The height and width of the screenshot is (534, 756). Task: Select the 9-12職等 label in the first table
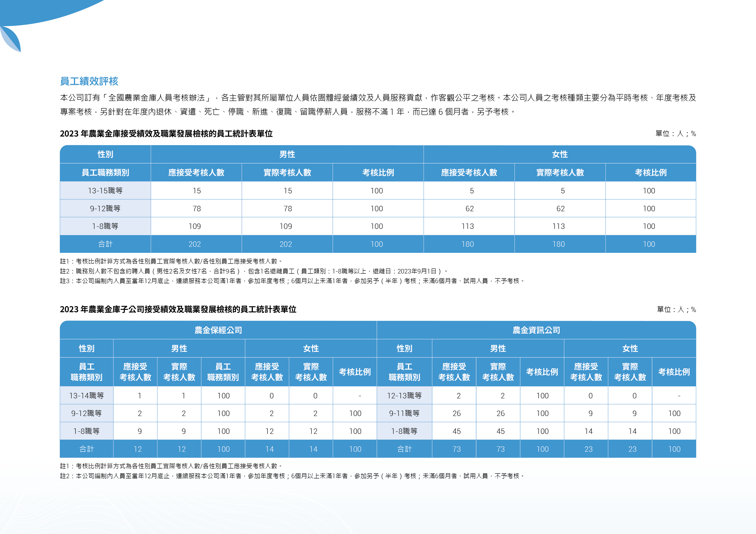tap(105, 209)
